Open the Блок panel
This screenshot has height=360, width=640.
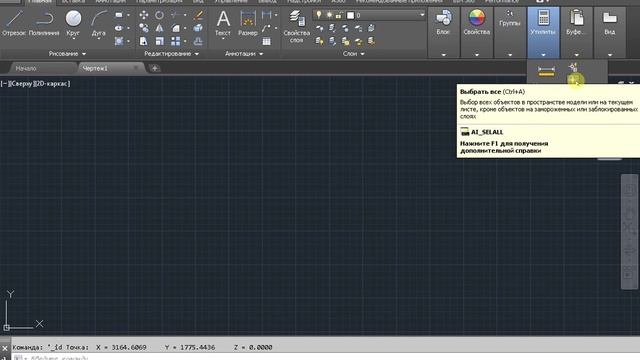click(443, 32)
